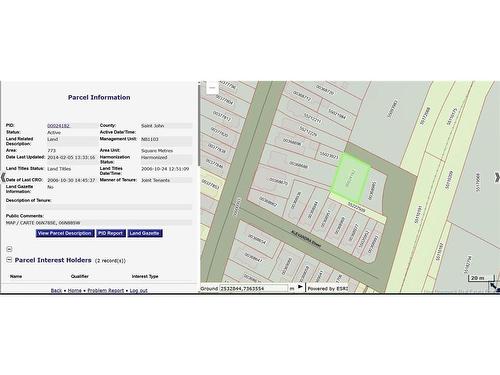Open the Land Gazette button
Viewport: 500px width, 375px height.
pyautogui.click(x=145, y=233)
